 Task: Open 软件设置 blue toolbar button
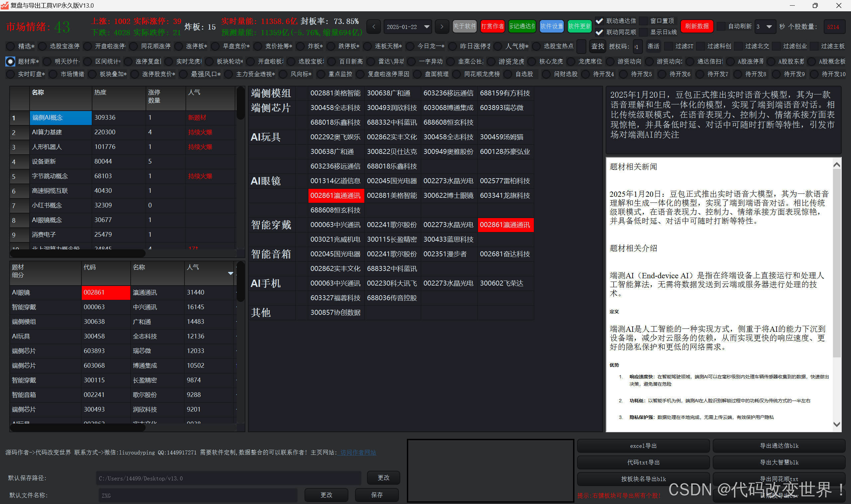pyautogui.click(x=551, y=26)
